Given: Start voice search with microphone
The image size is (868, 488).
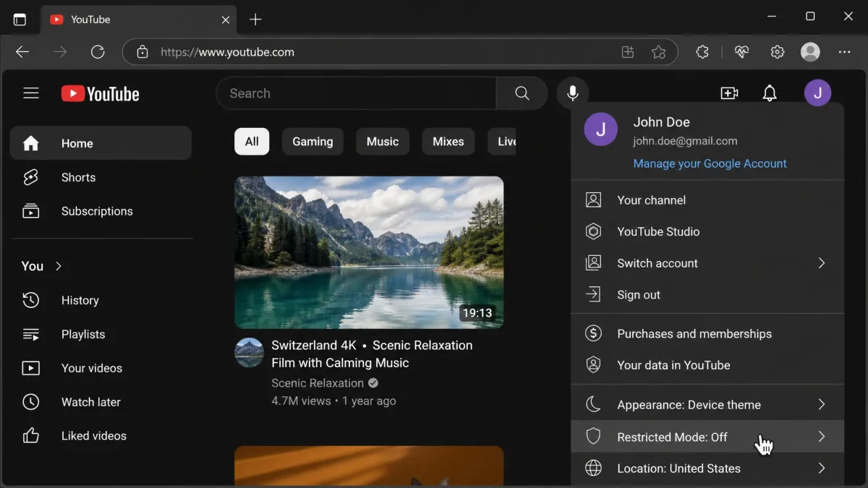Looking at the screenshot, I should (572, 93).
